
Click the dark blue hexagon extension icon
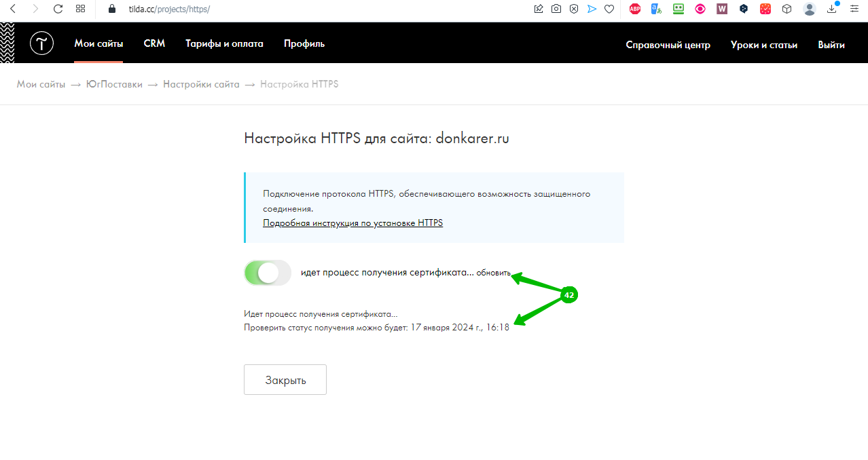[744, 9]
